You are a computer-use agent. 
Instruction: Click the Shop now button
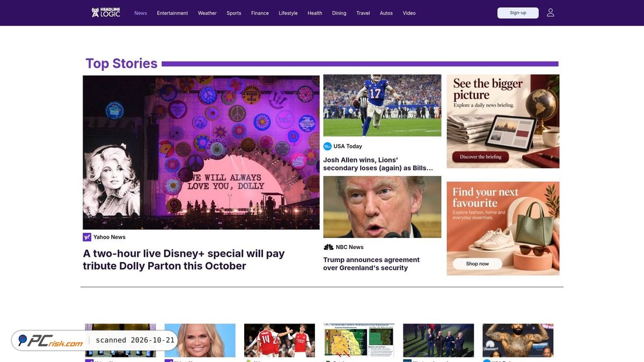(x=477, y=264)
